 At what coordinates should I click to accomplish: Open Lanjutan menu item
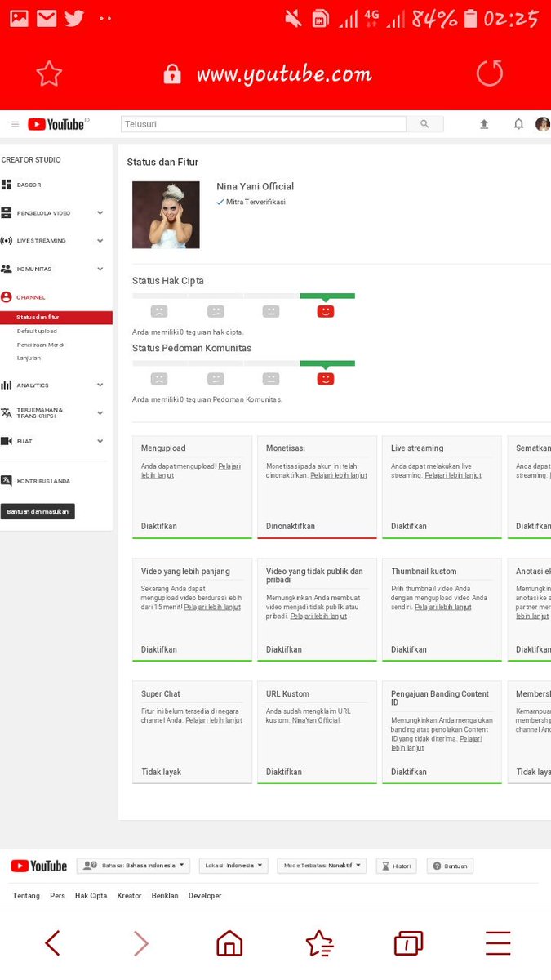[x=29, y=358]
